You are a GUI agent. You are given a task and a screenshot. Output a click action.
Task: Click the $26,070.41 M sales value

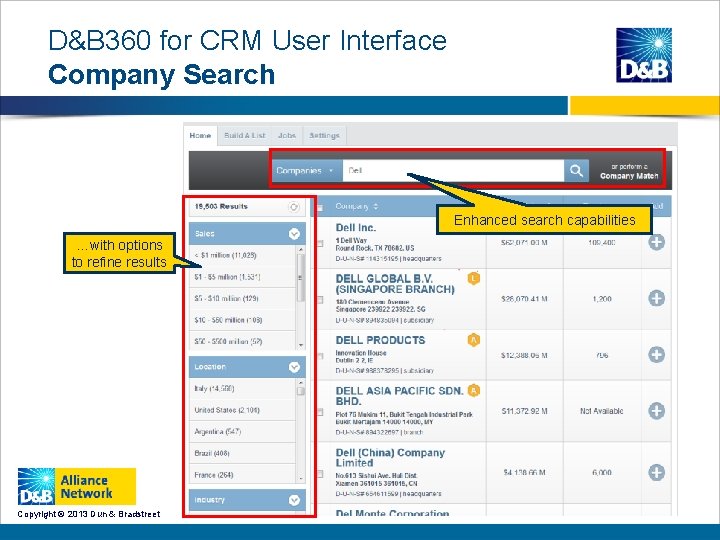[x=524, y=299]
